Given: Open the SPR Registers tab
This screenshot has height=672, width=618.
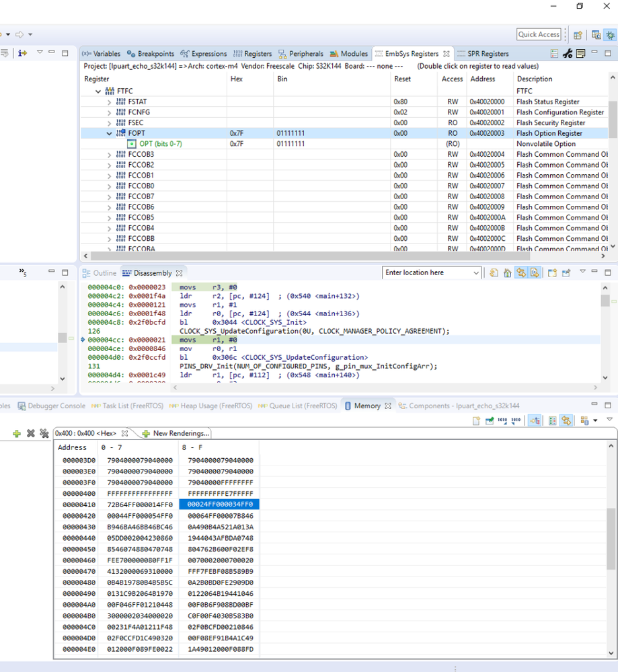Looking at the screenshot, I should click(483, 54).
